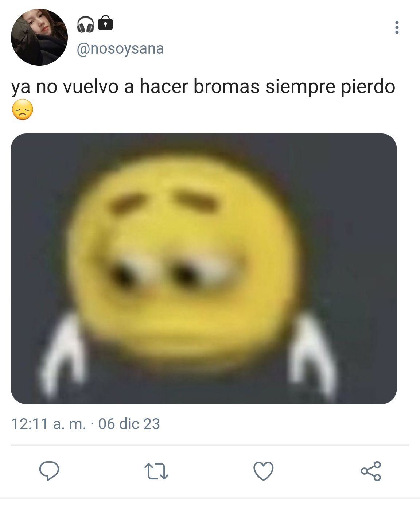The width and height of the screenshot is (420, 505).
Task: Open the attached blurry emoji meme image
Action: click(x=204, y=269)
